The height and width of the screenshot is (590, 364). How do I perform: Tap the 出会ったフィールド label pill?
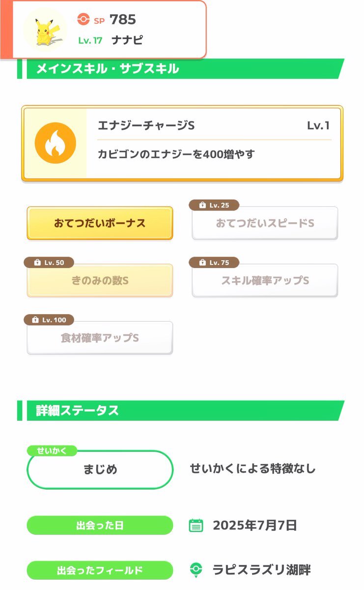tap(100, 570)
